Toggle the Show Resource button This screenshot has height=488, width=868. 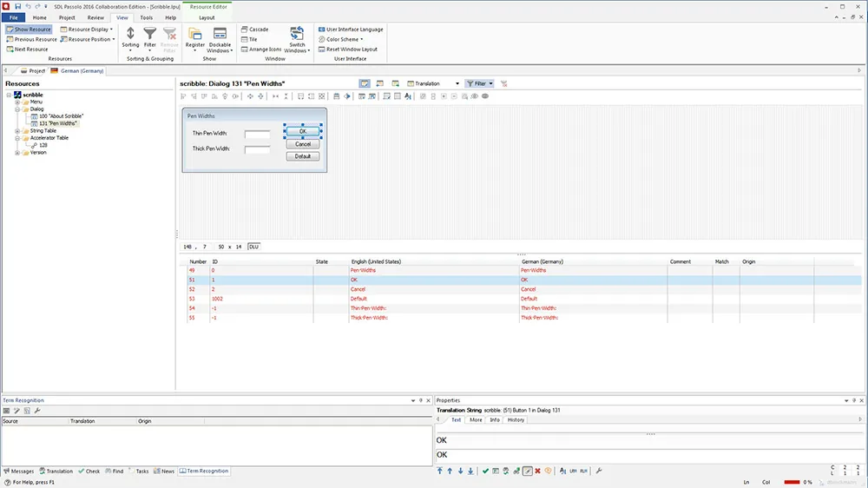coord(29,30)
